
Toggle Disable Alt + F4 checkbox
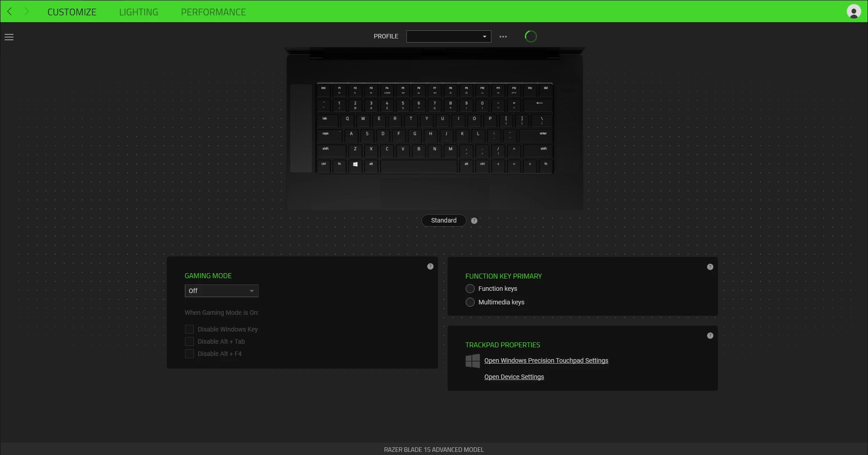pos(189,354)
